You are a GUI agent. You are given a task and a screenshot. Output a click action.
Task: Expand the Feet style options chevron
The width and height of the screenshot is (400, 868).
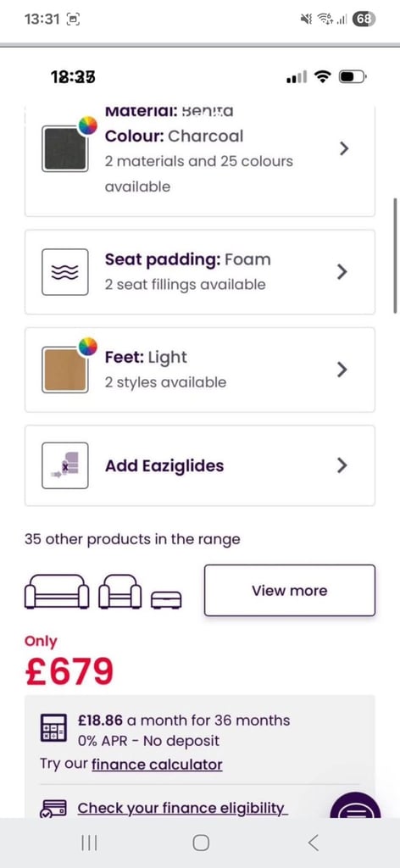tap(342, 370)
